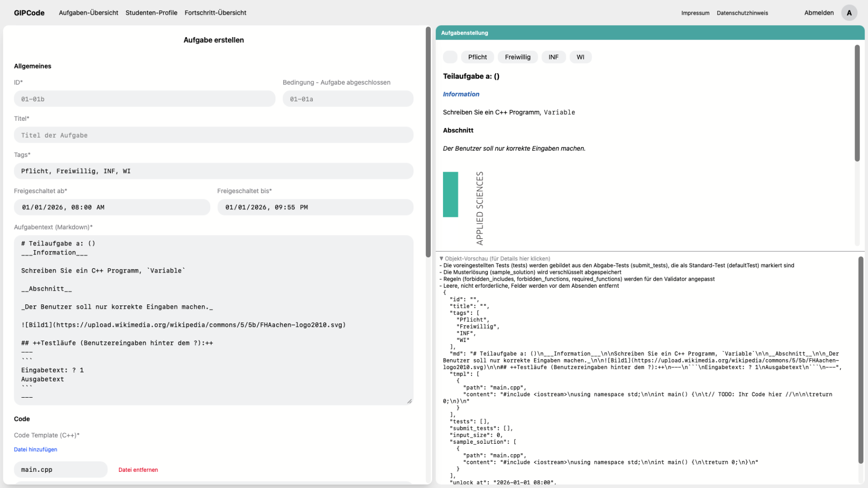868x488 pixels.
Task: Remove the file with Datei entfernen
Action: pos(138,470)
